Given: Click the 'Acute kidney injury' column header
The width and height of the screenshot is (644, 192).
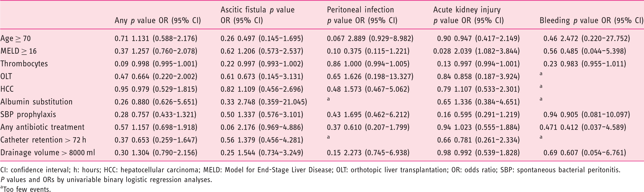Looking at the screenshot, I should pos(467,10).
